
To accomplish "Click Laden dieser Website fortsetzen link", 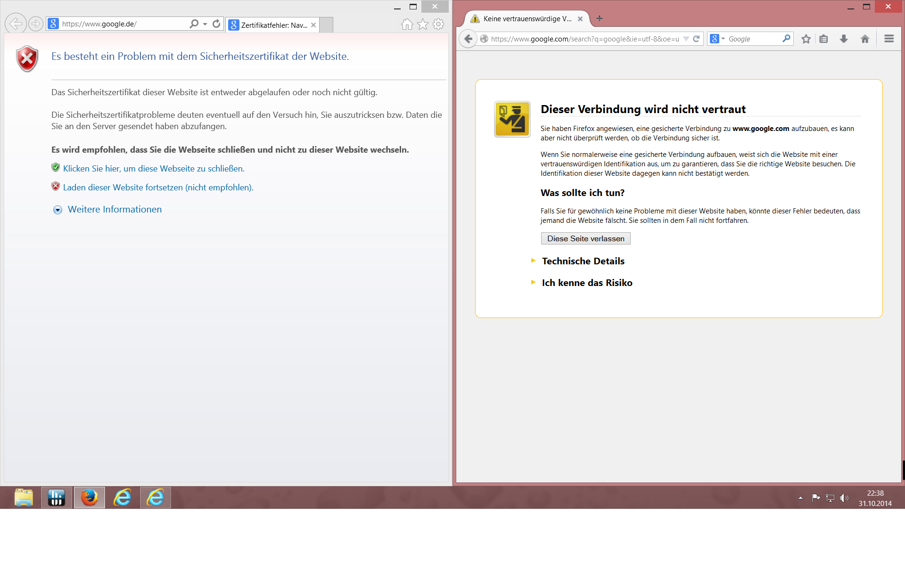I will click(158, 188).
